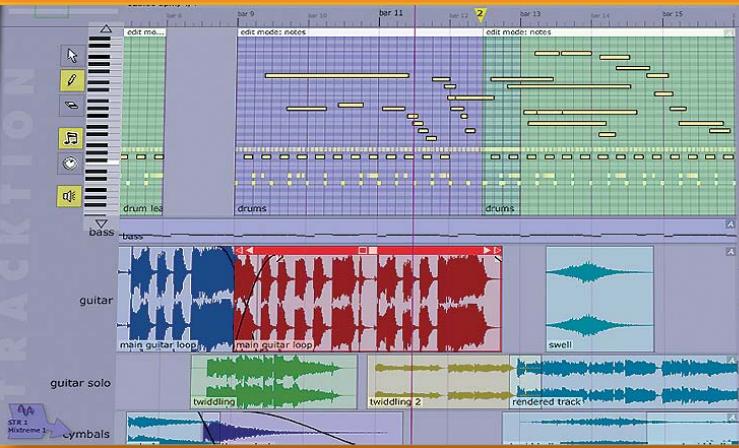This screenshot has height=448, width=739.
Task: Click bar 13 on the timeline ruler
Action: point(530,14)
